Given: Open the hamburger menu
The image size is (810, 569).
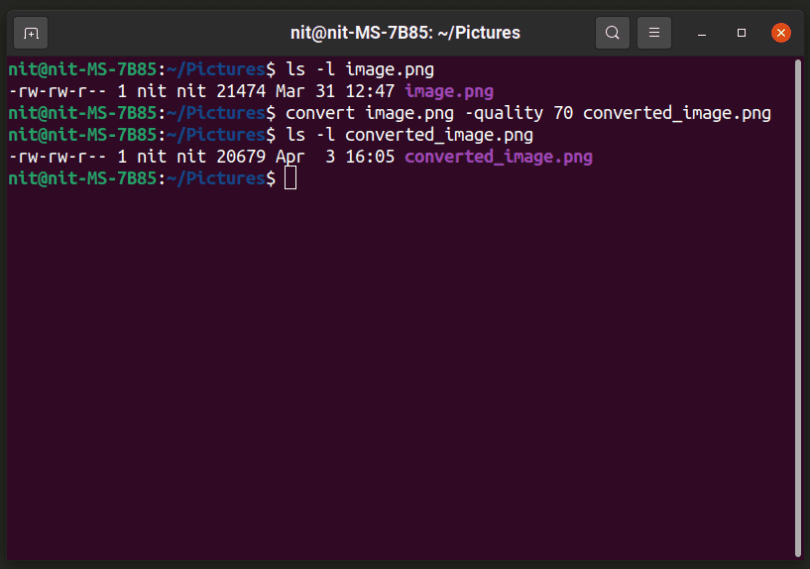Looking at the screenshot, I should [x=654, y=33].
